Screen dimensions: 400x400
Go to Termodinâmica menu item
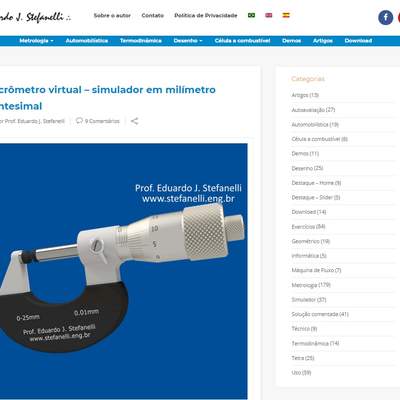point(141,41)
